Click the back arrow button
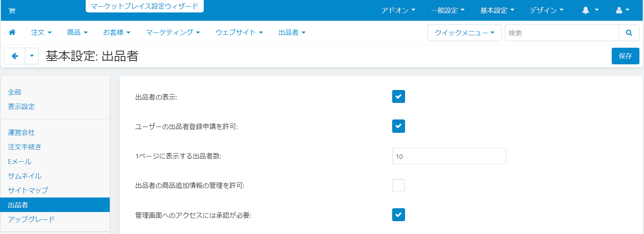Screen dimensions: 644x234 point(15,56)
